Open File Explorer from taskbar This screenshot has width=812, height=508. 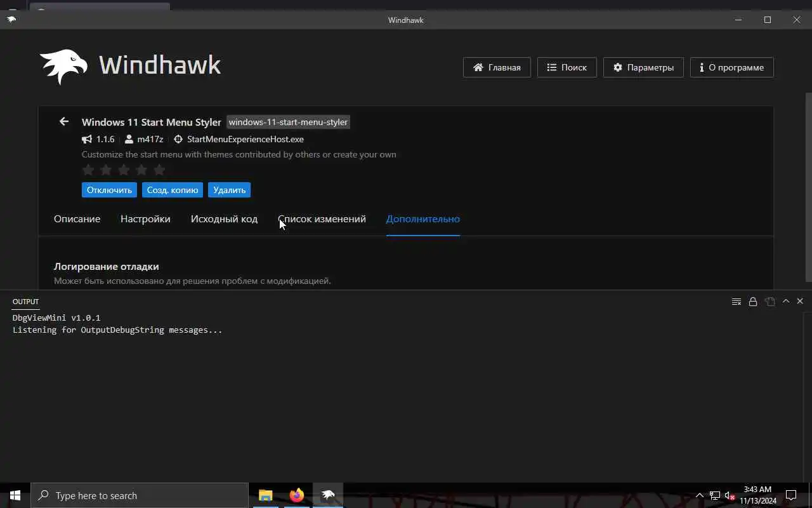coord(265,495)
